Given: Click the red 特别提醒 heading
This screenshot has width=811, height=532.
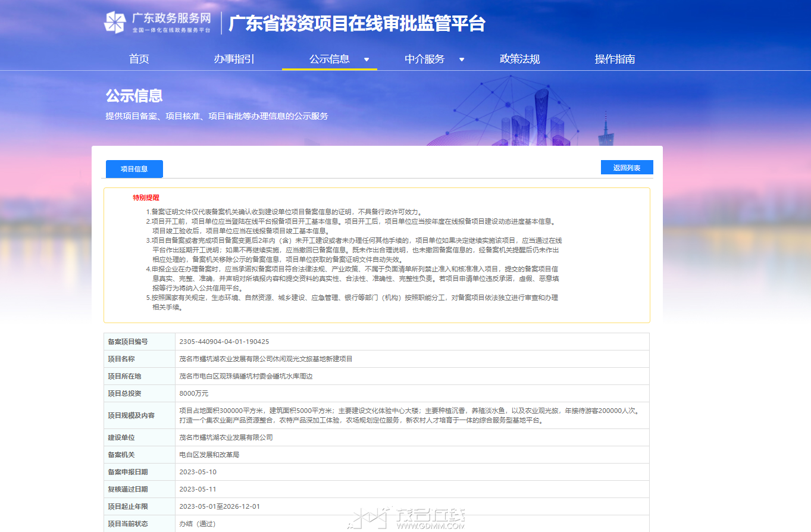Looking at the screenshot, I should click(x=146, y=198).
